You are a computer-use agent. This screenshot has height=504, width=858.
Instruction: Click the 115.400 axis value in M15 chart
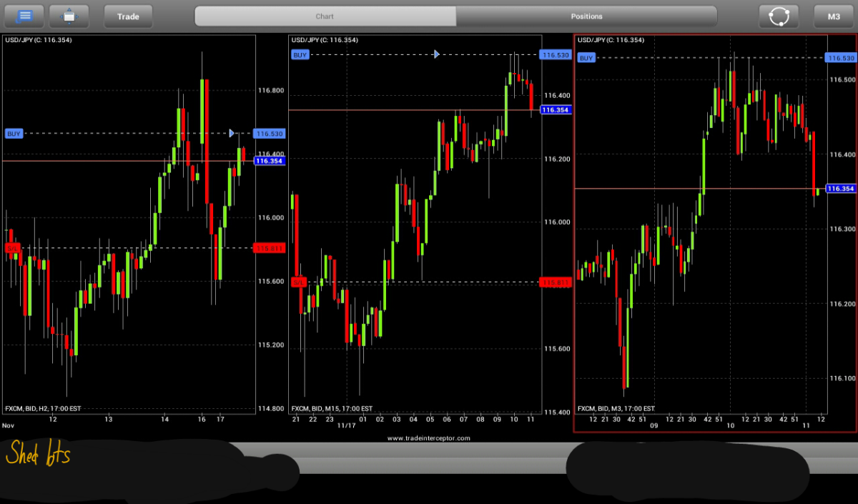[x=557, y=412]
